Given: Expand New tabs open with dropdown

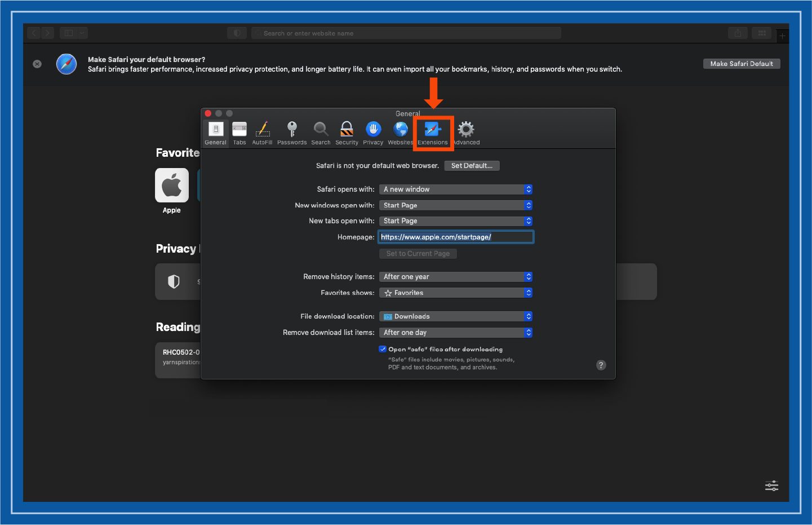Looking at the screenshot, I should (x=456, y=221).
